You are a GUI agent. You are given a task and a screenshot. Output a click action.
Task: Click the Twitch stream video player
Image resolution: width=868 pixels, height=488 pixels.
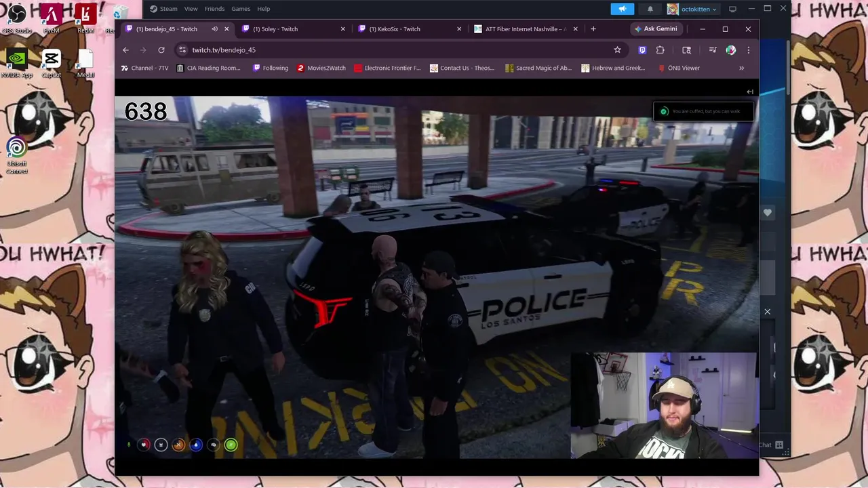tap(437, 277)
